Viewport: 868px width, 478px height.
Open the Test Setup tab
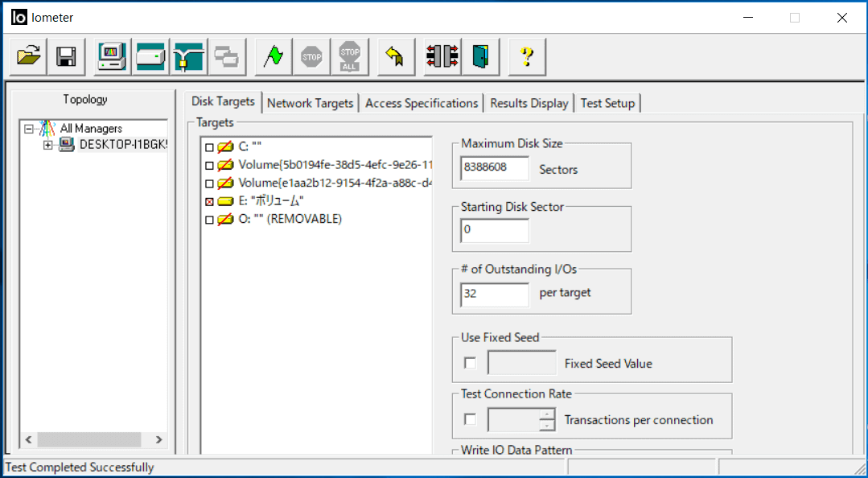608,103
